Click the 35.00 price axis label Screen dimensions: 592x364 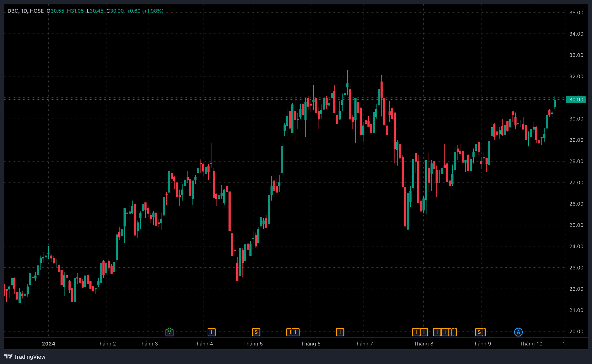(x=576, y=12)
